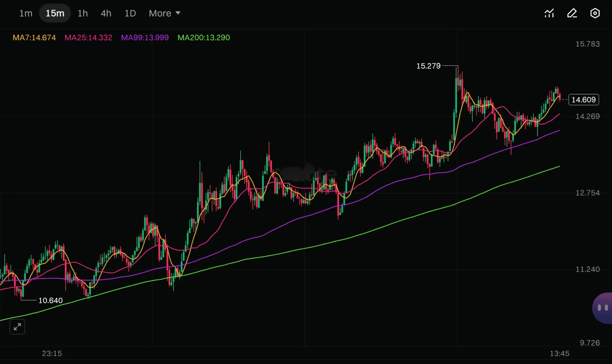
Task: Switch to 1D timeframe
Action: coord(130,13)
